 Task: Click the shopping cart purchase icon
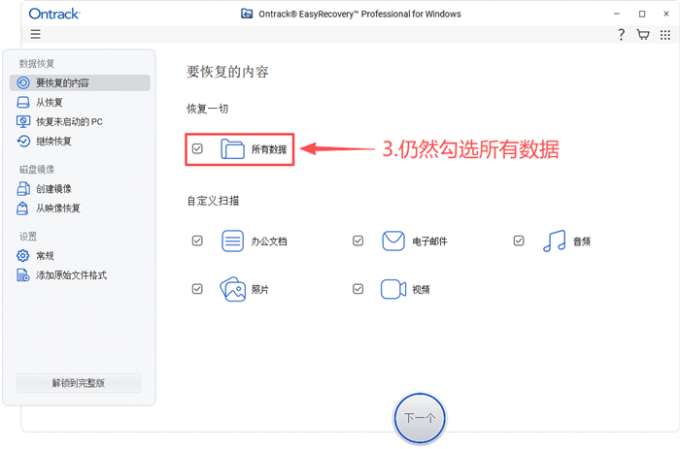643,34
